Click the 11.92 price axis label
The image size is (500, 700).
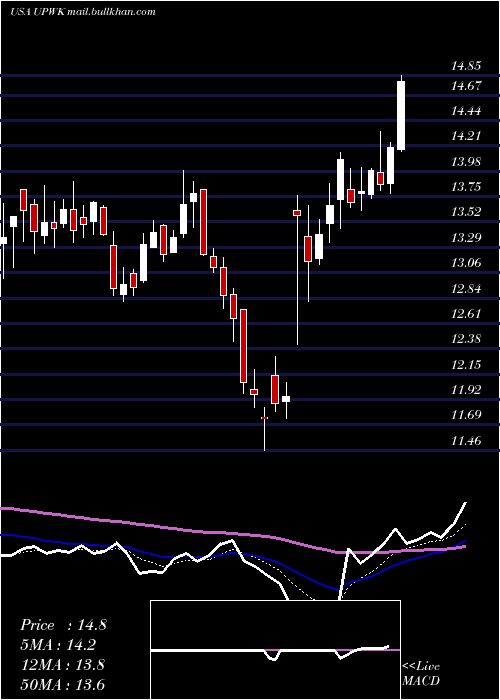[466, 390]
